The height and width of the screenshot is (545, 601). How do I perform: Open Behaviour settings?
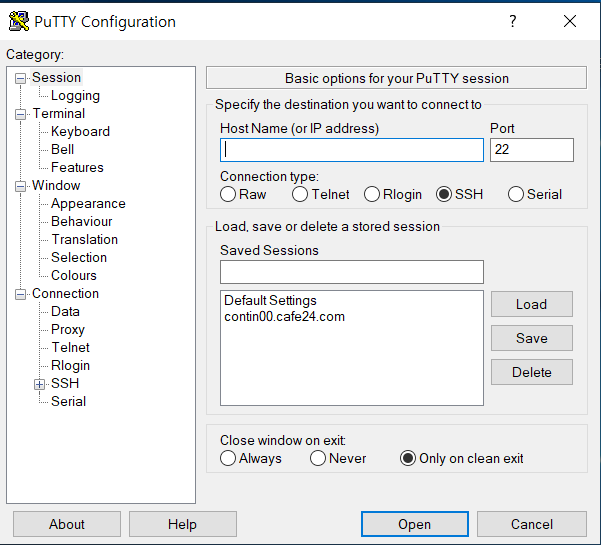(82, 222)
